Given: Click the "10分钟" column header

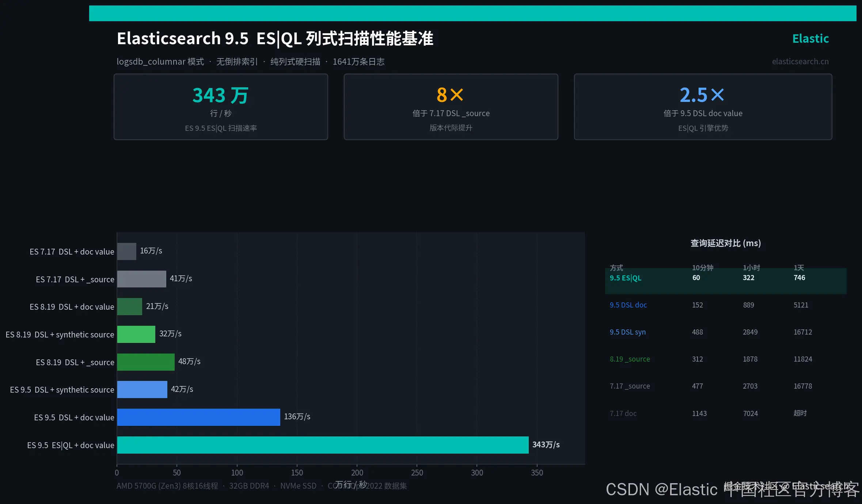Looking at the screenshot, I should [x=703, y=268].
